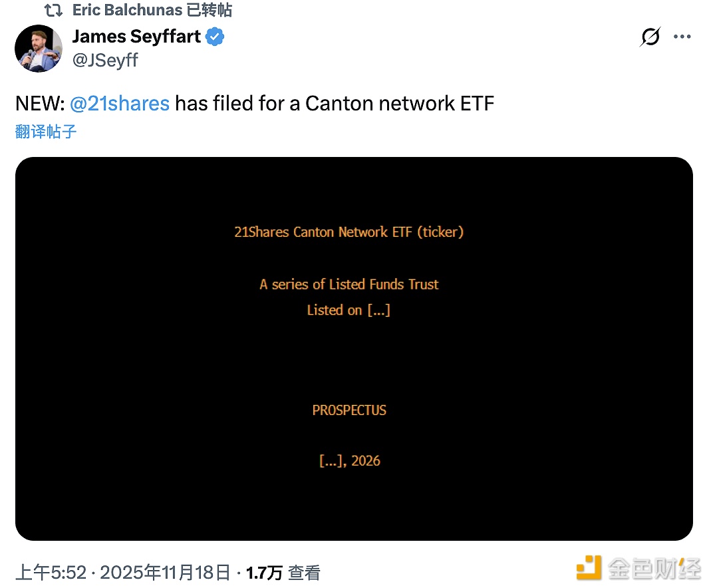Select the 21Shares Canton Network ETF title text
Screen dimensions: 709x588
pyautogui.click(x=349, y=232)
